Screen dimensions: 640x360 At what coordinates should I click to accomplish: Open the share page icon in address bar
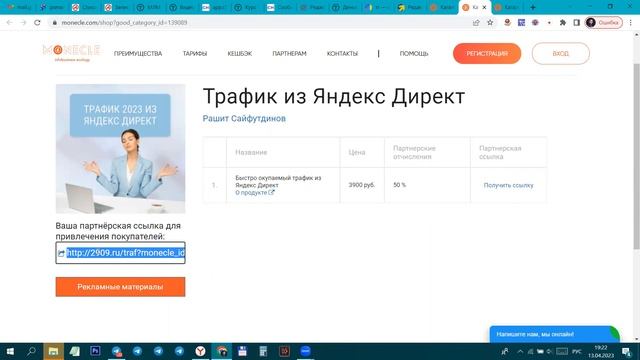click(476, 22)
